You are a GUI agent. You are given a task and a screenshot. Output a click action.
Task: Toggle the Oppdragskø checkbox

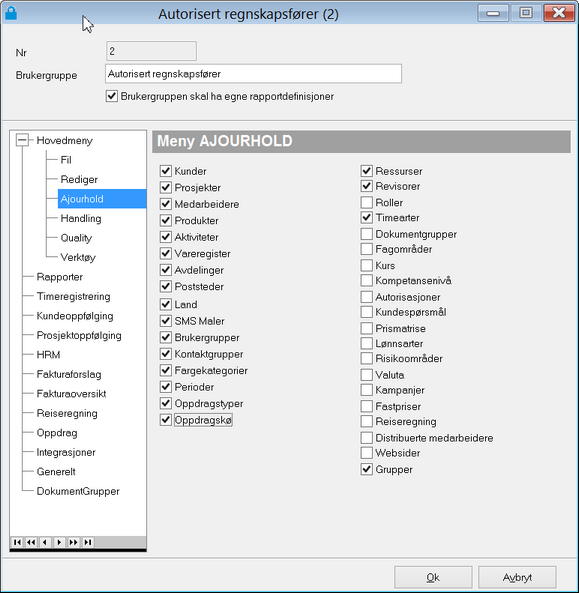166,420
